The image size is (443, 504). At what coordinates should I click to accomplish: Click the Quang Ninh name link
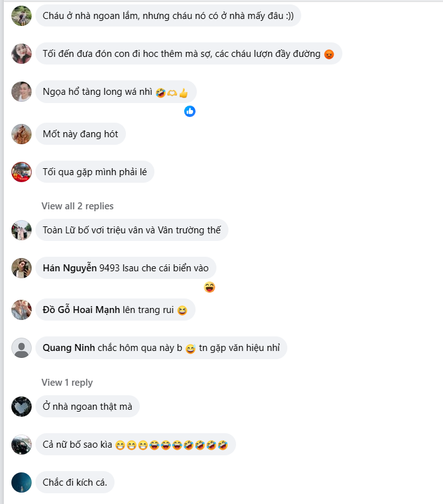pos(69,348)
